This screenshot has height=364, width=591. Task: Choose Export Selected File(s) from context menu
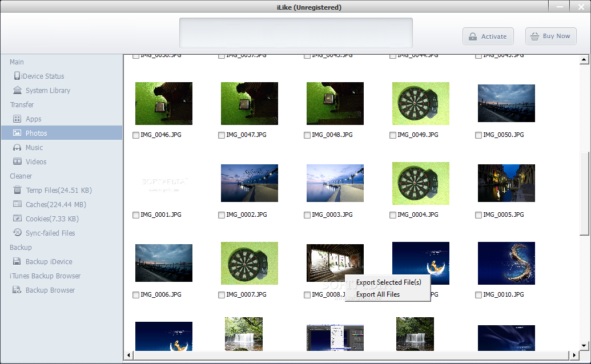pyautogui.click(x=388, y=282)
